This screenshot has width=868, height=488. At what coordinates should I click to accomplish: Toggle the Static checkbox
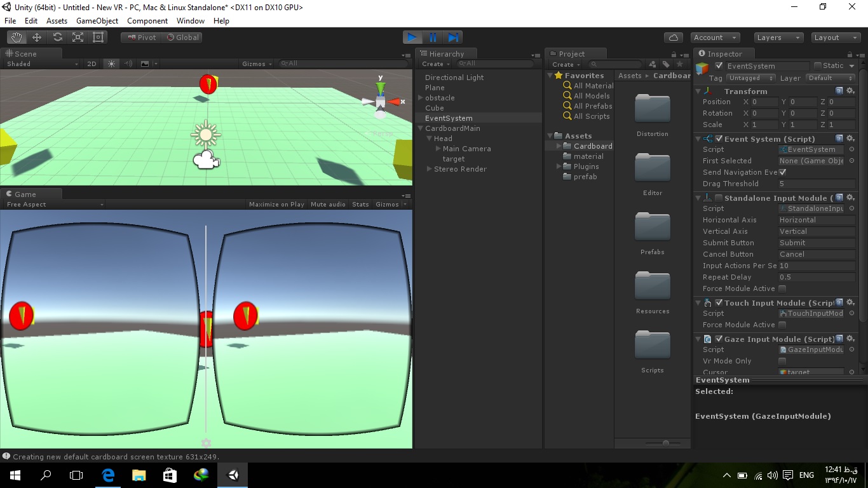coord(818,65)
